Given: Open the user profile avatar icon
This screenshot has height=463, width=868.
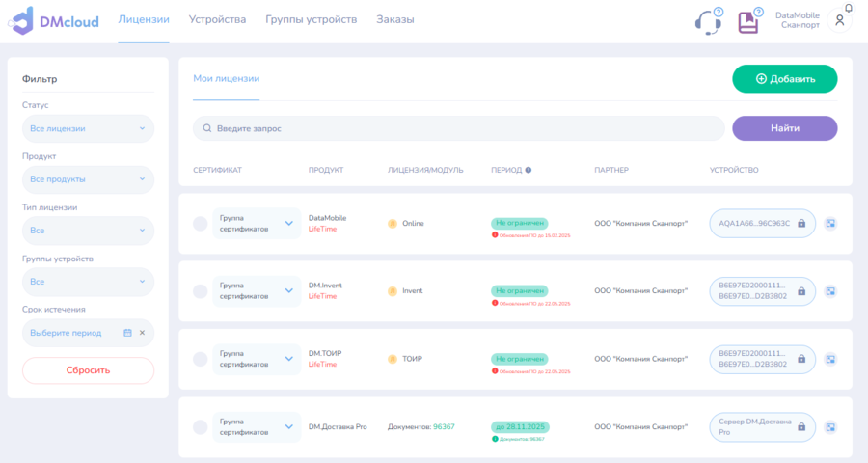Looking at the screenshot, I should click(x=839, y=20).
